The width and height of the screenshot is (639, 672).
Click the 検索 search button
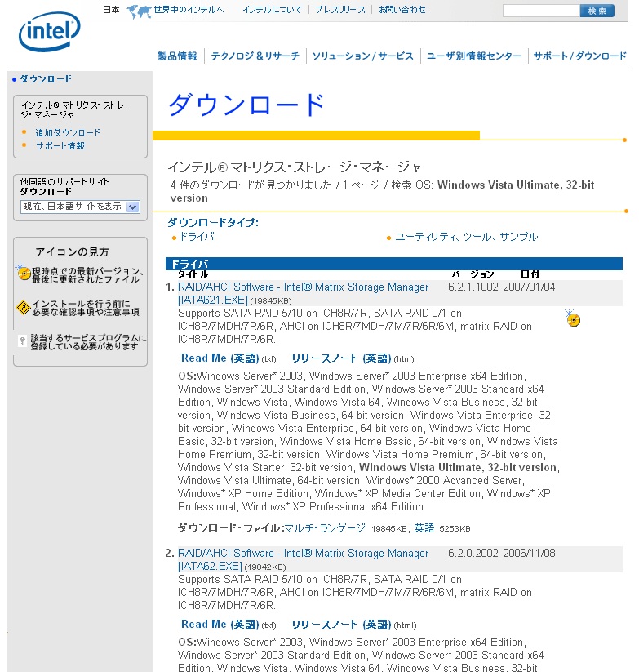[x=597, y=11]
